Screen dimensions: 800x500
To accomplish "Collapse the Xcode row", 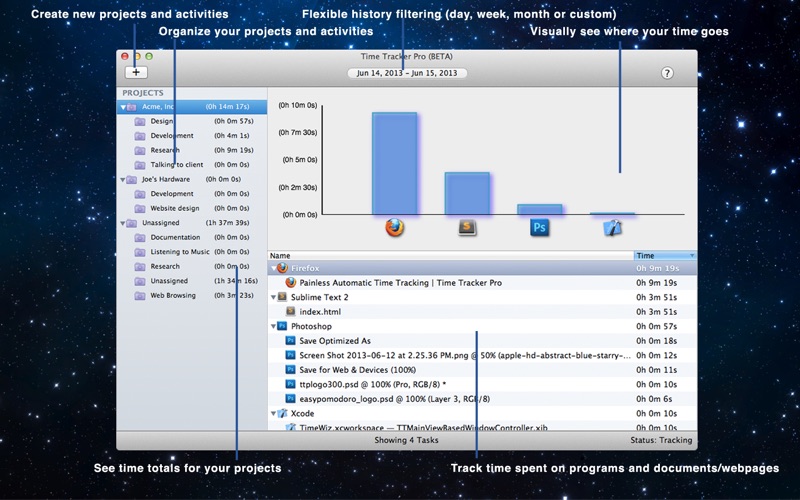I will (x=273, y=414).
